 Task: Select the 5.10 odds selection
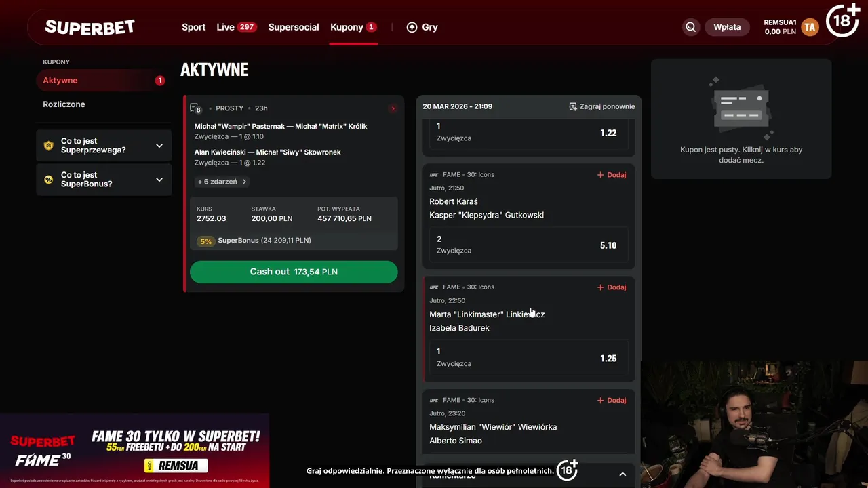(529, 245)
